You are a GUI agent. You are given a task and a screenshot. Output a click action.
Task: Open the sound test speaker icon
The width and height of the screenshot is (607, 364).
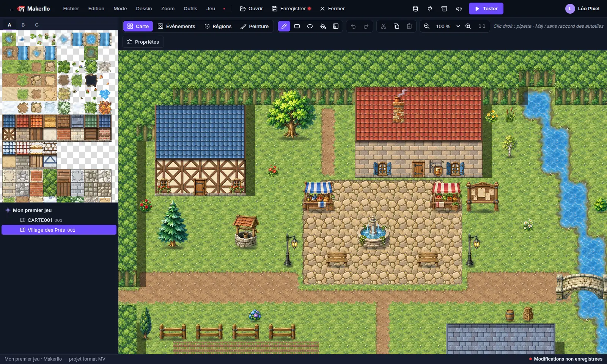[x=459, y=8]
